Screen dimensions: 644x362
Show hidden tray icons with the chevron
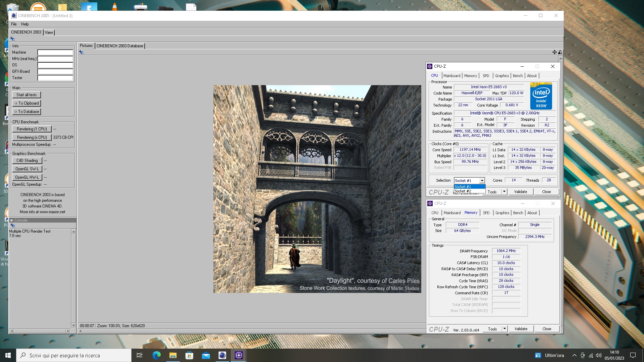point(574,355)
